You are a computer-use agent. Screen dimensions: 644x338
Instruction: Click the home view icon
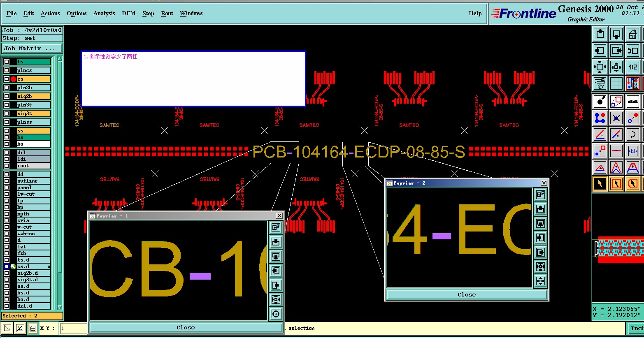[x=633, y=34]
